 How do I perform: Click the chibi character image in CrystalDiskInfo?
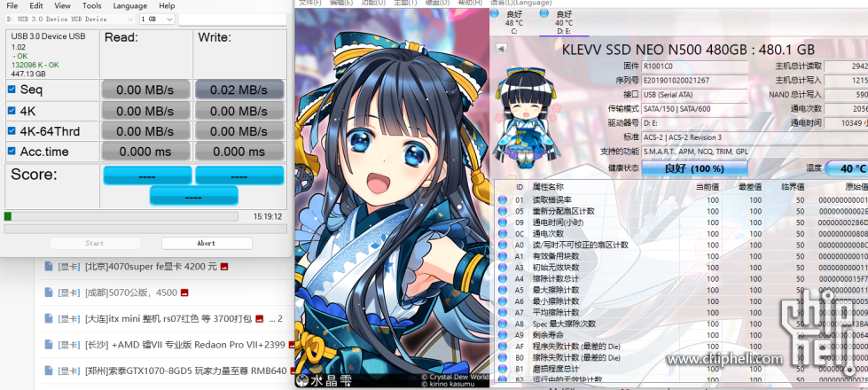526,117
